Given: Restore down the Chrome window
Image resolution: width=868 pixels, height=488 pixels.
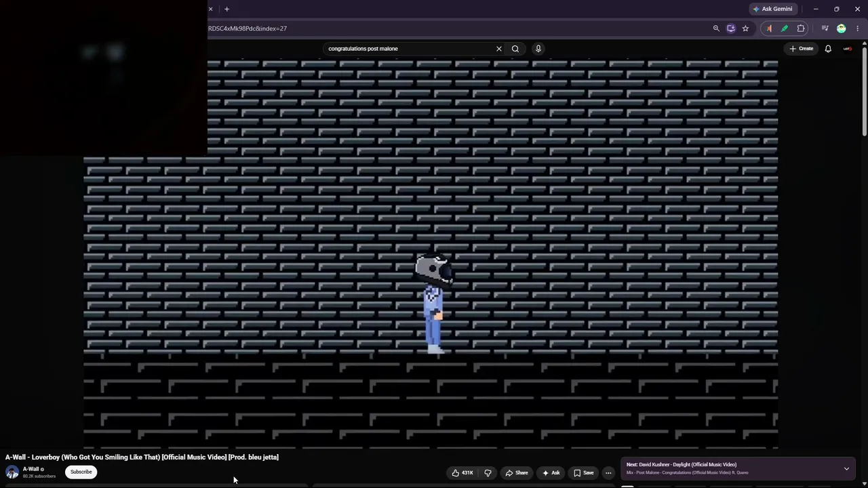Looking at the screenshot, I should [x=837, y=9].
